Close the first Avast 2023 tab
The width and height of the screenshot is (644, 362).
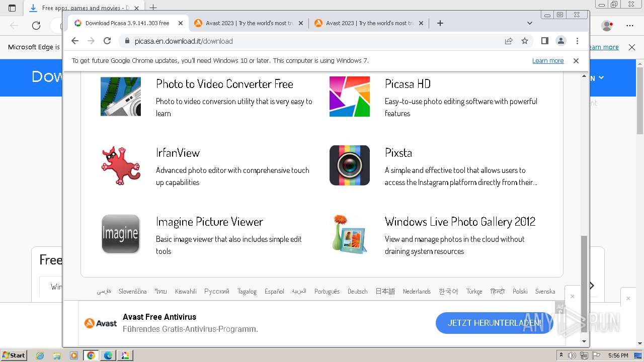click(x=301, y=23)
